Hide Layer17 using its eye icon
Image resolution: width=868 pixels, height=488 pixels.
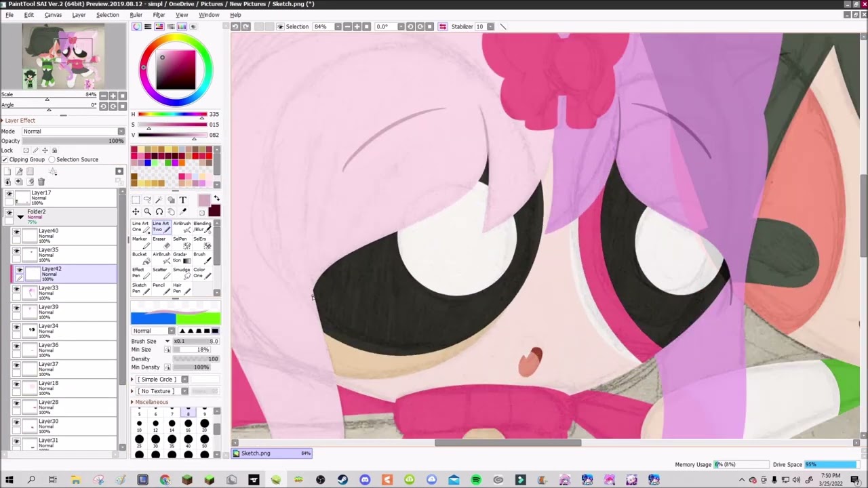tap(9, 194)
